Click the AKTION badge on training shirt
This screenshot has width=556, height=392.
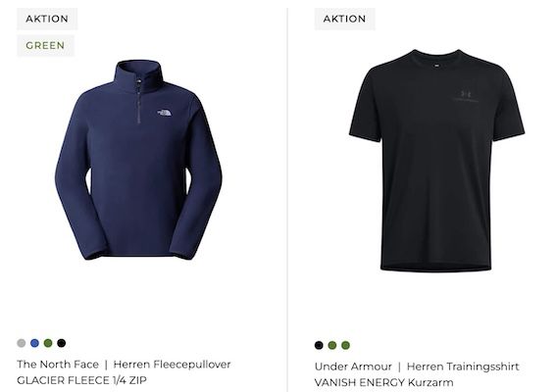344,19
